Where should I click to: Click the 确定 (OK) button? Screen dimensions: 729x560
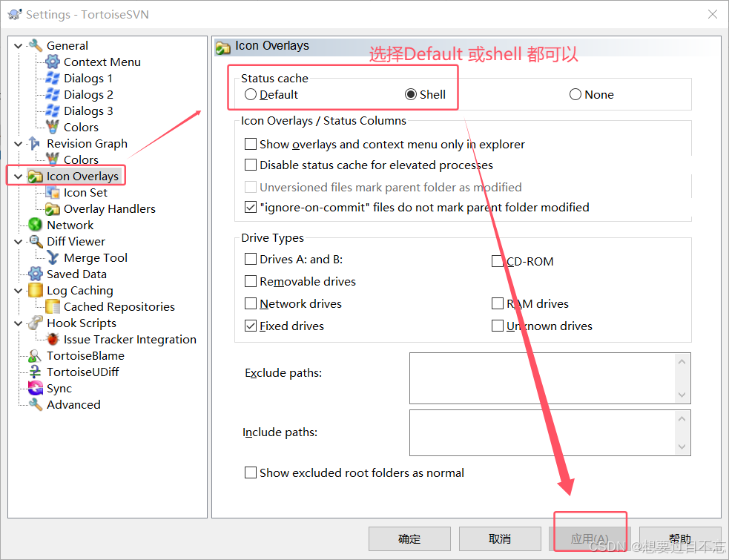click(409, 538)
